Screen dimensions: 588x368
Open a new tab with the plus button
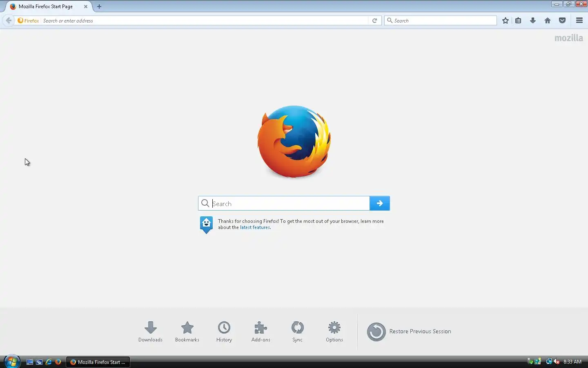point(99,7)
